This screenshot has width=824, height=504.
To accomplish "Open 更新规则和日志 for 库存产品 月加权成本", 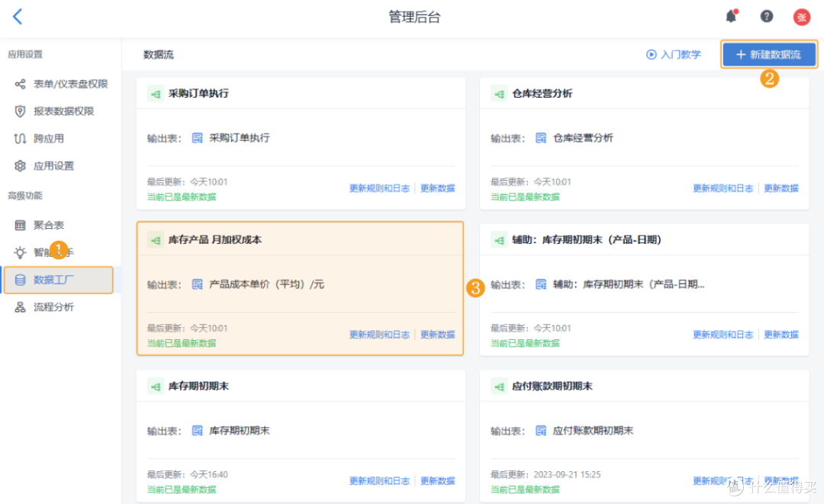I will tap(379, 335).
